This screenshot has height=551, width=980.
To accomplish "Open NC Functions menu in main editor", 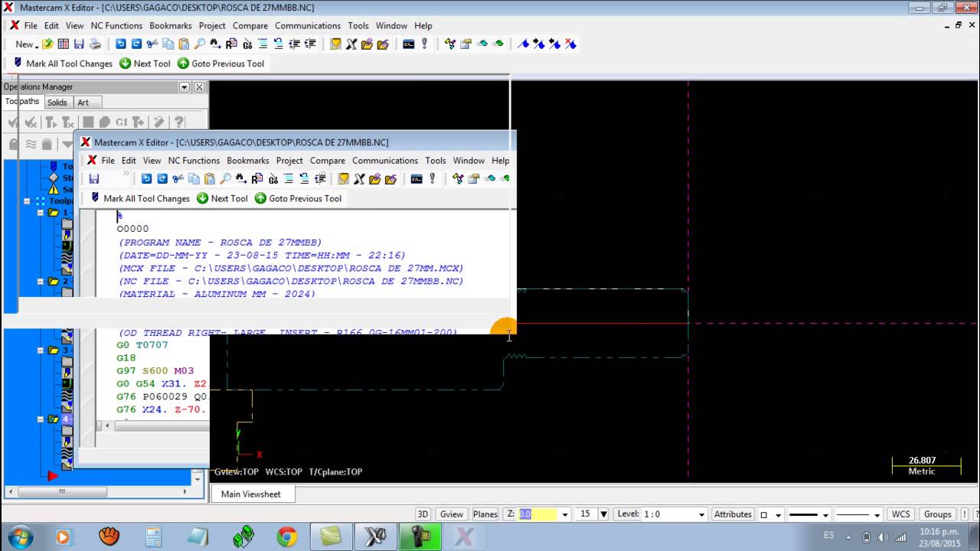I will [x=116, y=25].
